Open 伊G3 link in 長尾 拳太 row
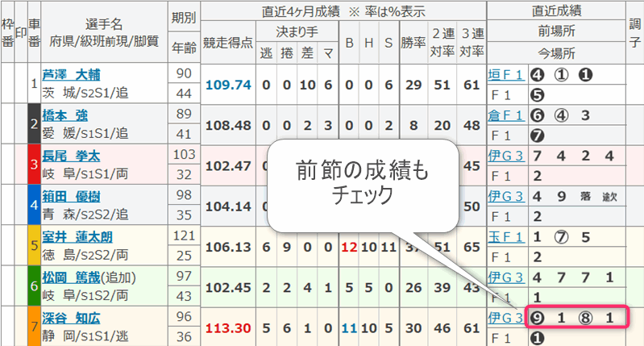The width and height of the screenshot is (644, 346). click(x=506, y=156)
